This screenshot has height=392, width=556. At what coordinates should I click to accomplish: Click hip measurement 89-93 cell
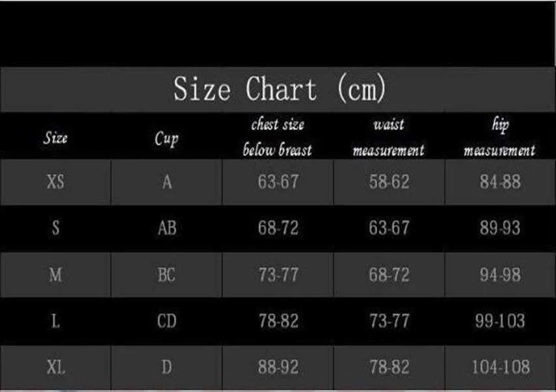tap(500, 228)
